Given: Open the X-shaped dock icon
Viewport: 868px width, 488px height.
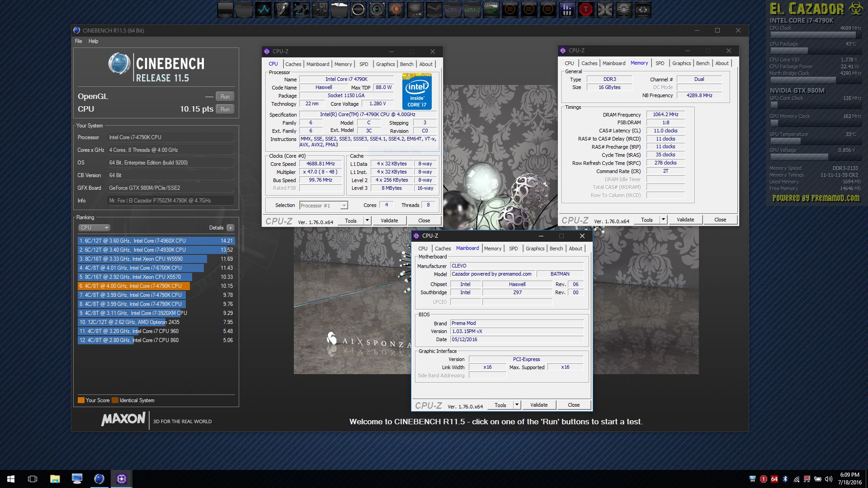Looking at the screenshot, I should 605,9.
